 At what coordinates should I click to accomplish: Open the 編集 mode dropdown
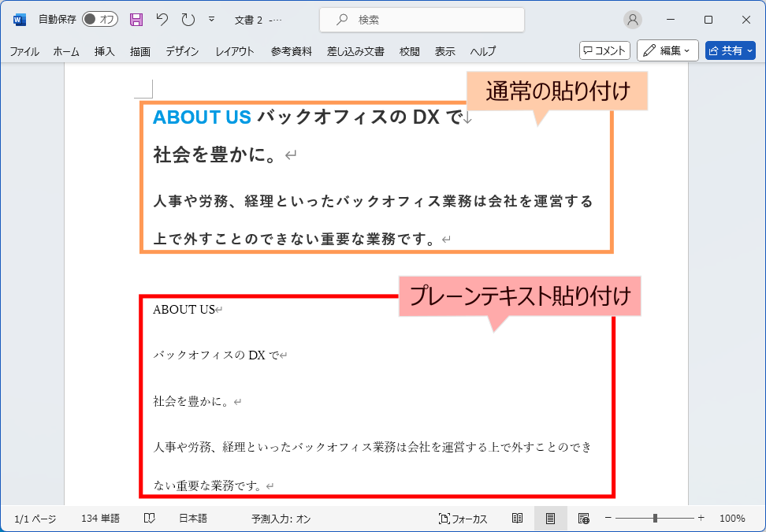tap(667, 50)
